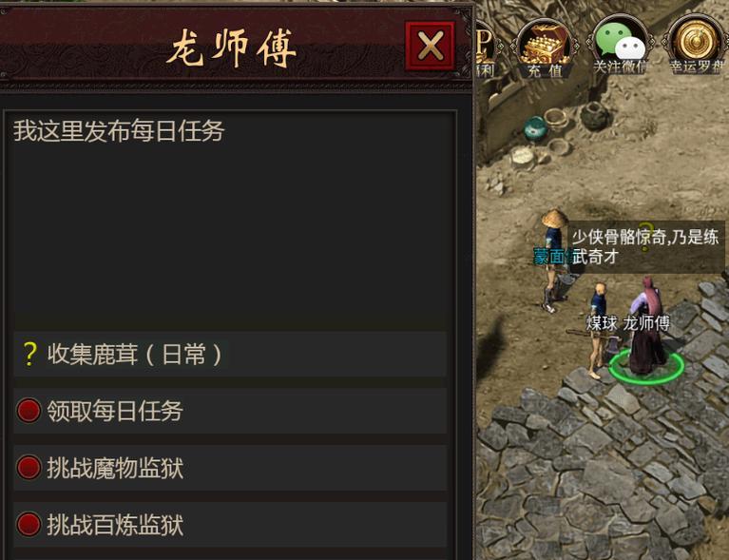729x560 pixels.
Task: Click the 关注微信 WeChat icon
Action: click(x=621, y=46)
